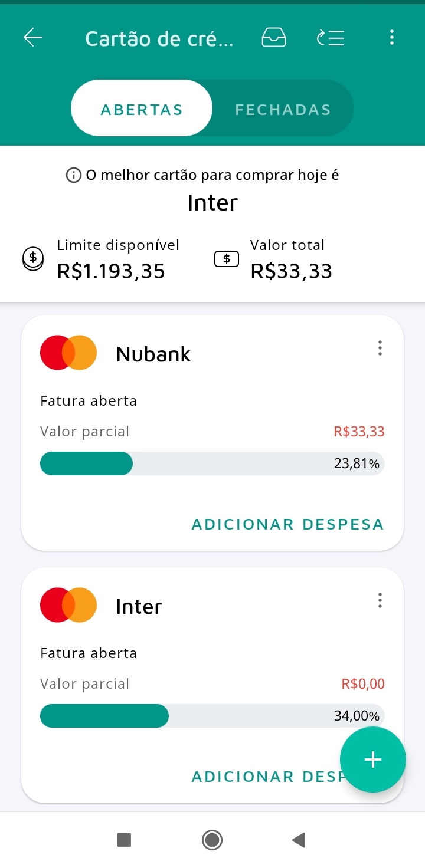Switch to the Abertas tab
This screenshot has width=425, height=868.
[x=142, y=109]
